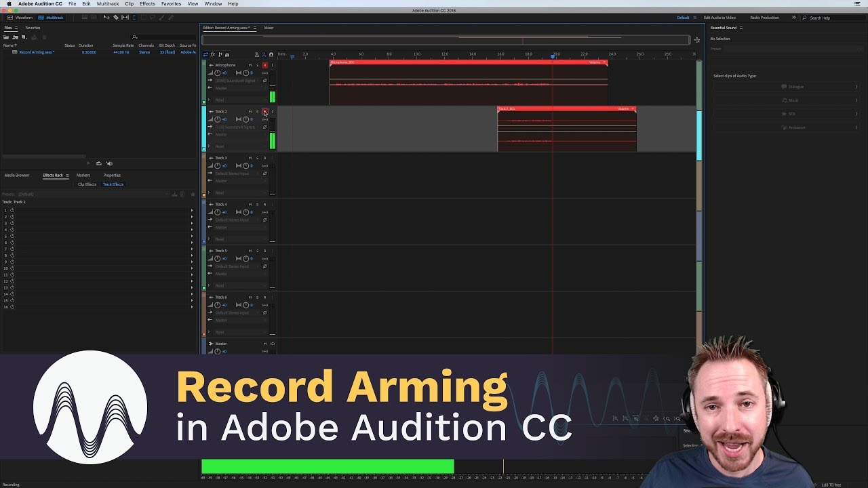Show Sends view in editor
Image resolution: width=868 pixels, height=488 pixels.
pos(220,54)
